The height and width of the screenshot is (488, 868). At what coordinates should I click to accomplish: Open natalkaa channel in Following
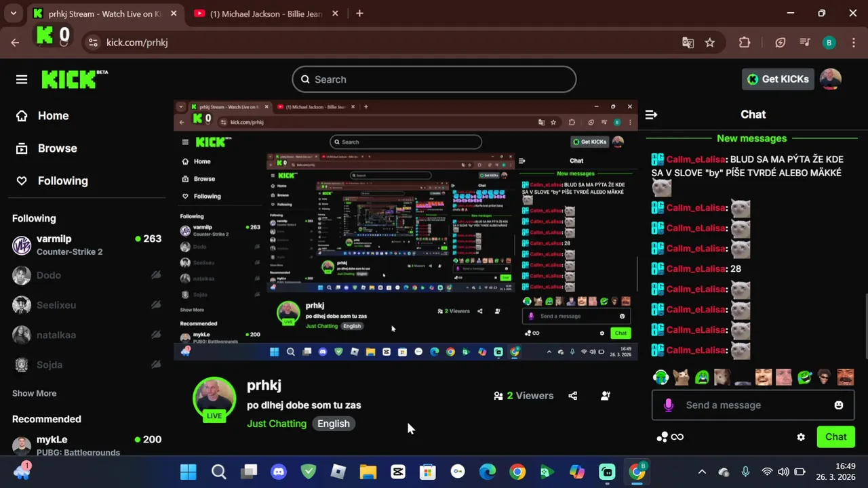point(87,335)
